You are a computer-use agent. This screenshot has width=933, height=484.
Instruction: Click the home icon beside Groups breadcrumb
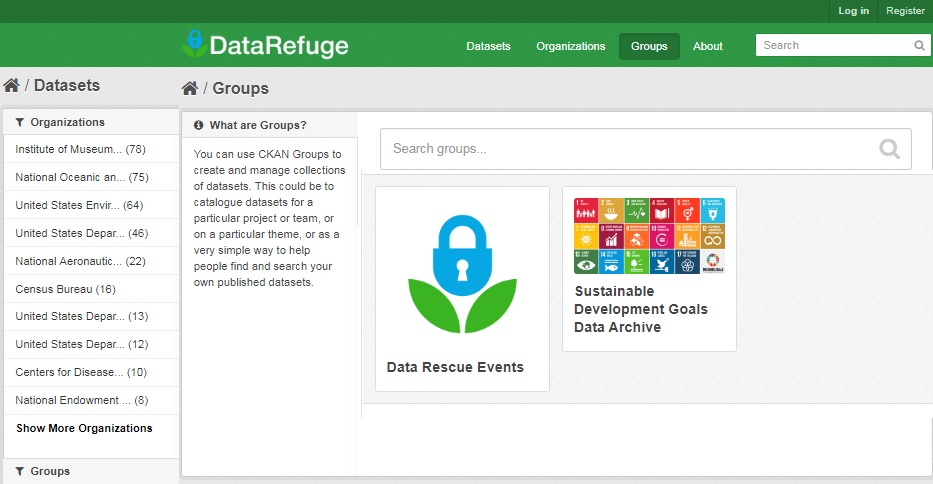coord(190,88)
